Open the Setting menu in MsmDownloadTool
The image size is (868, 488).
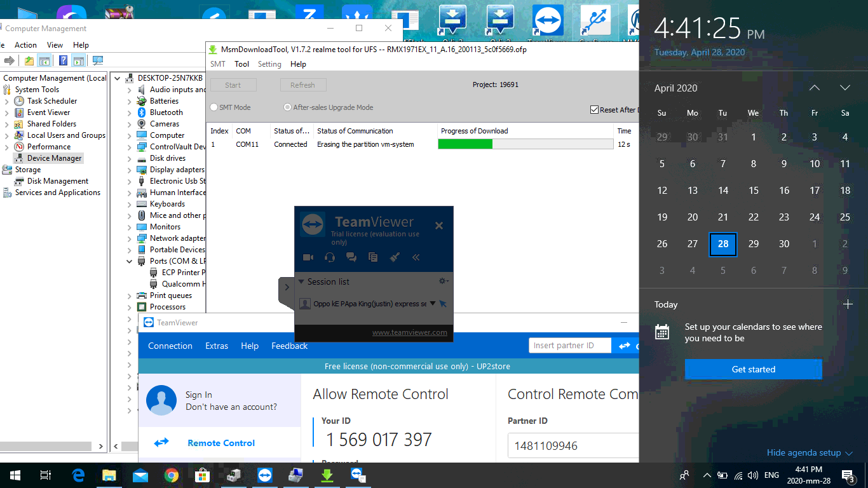[269, 64]
